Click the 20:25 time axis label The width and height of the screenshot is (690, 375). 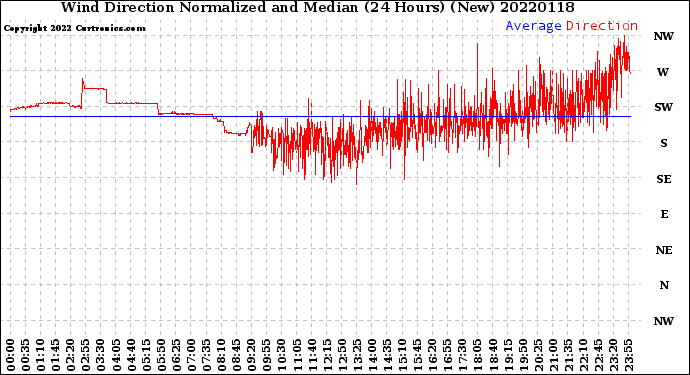(538, 355)
